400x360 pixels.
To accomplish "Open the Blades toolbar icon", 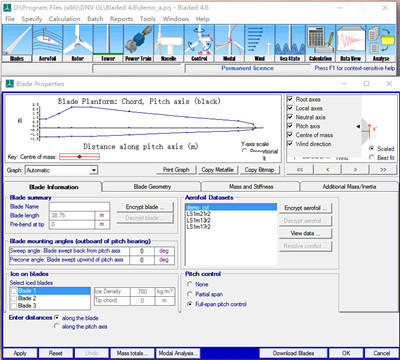I will pos(17,44).
